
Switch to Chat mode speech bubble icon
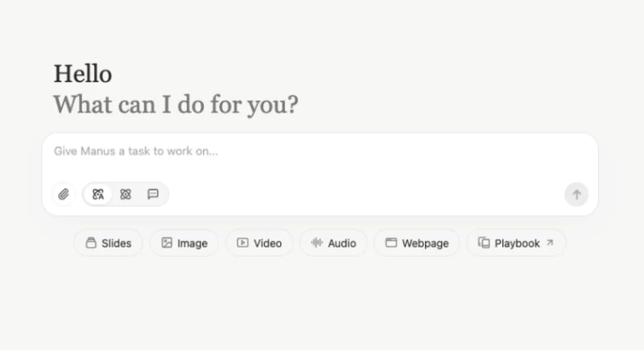coord(153,194)
